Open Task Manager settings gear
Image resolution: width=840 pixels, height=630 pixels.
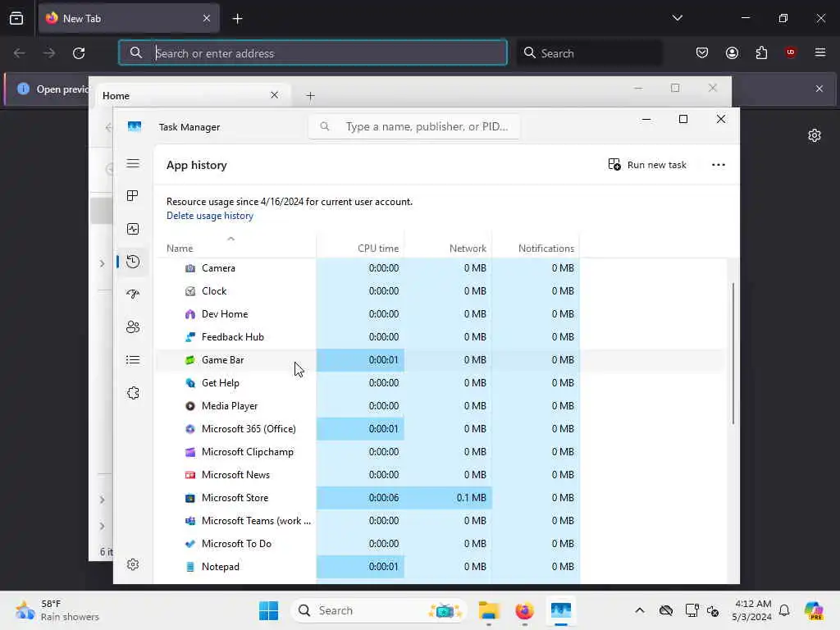click(x=133, y=564)
